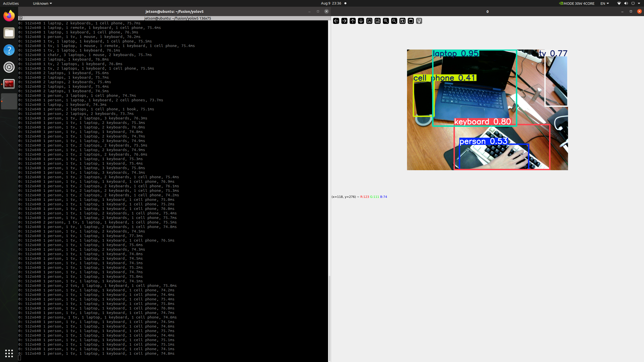Click the keyboard 0.80 detection label

[482, 122]
